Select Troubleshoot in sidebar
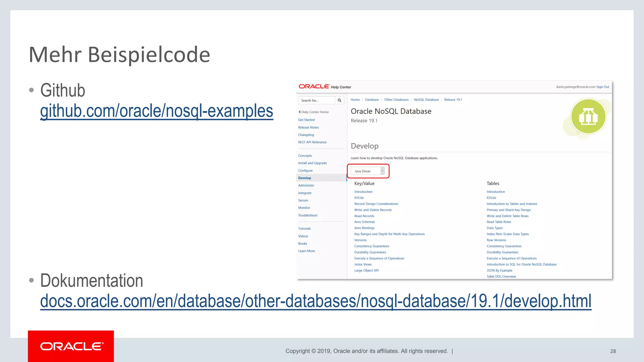644x362 pixels. click(308, 215)
